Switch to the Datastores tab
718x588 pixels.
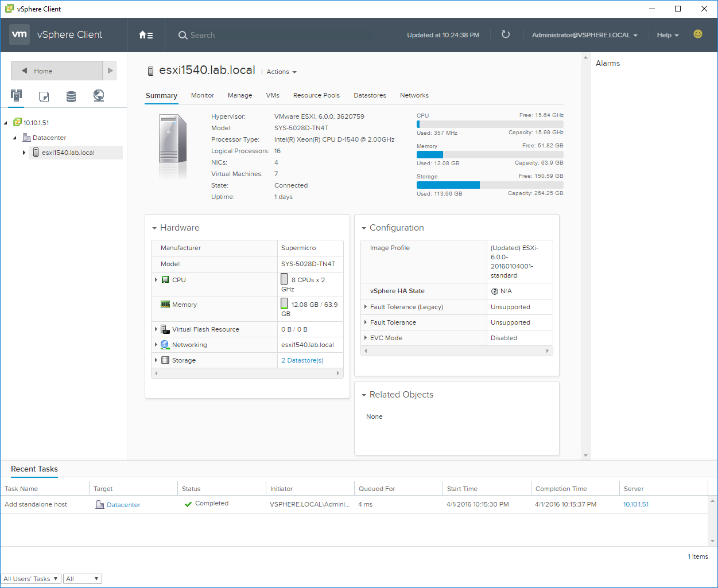[x=370, y=95]
